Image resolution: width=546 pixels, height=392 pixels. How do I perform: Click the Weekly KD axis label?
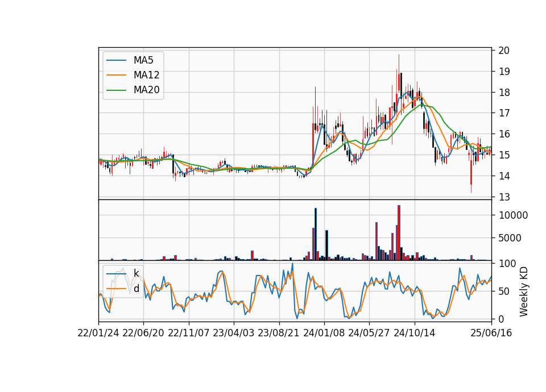[524, 291]
